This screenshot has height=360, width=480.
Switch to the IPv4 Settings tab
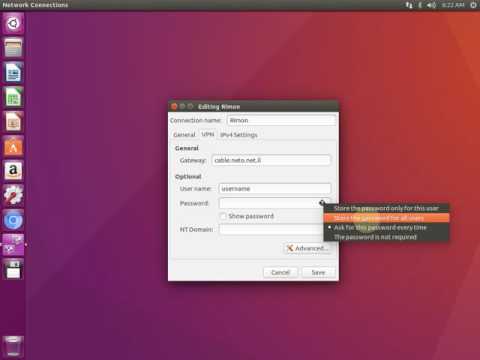point(239,135)
